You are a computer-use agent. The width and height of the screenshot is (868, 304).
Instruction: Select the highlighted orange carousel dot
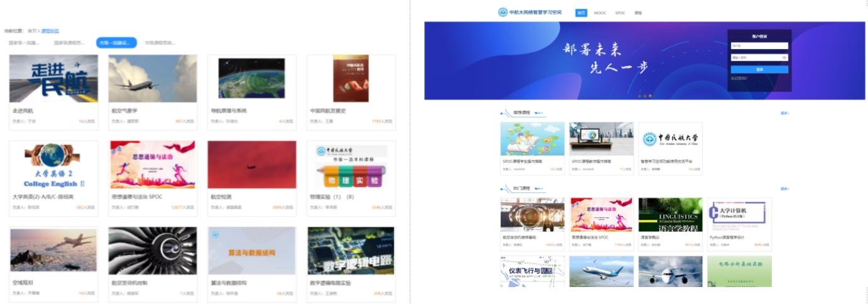click(650, 96)
